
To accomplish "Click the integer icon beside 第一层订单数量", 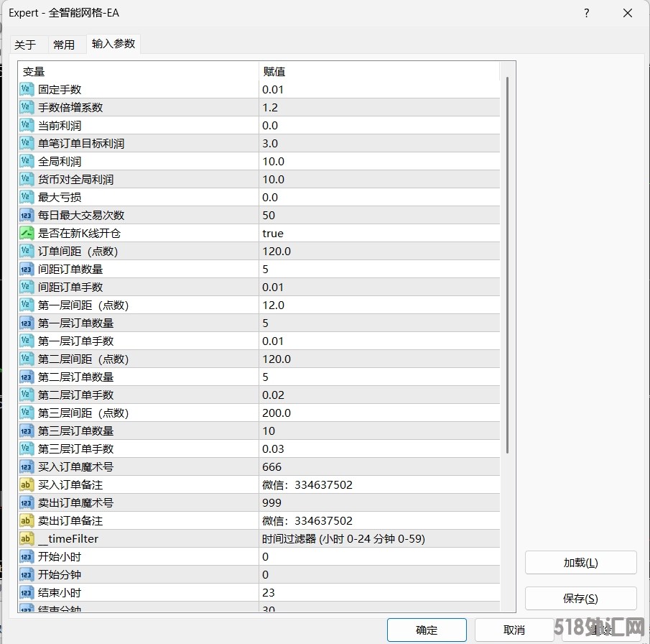I will [27, 323].
